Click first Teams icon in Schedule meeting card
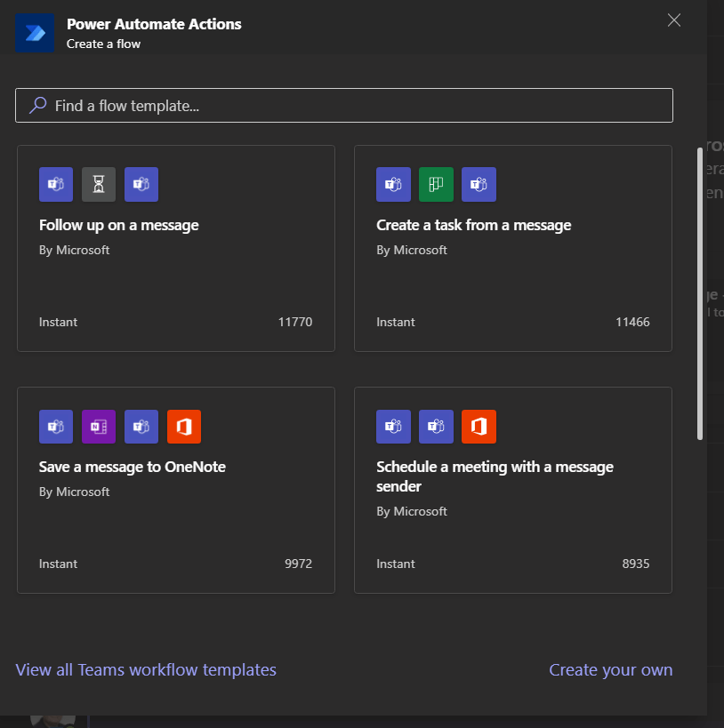Image resolution: width=724 pixels, height=728 pixels. [x=393, y=426]
